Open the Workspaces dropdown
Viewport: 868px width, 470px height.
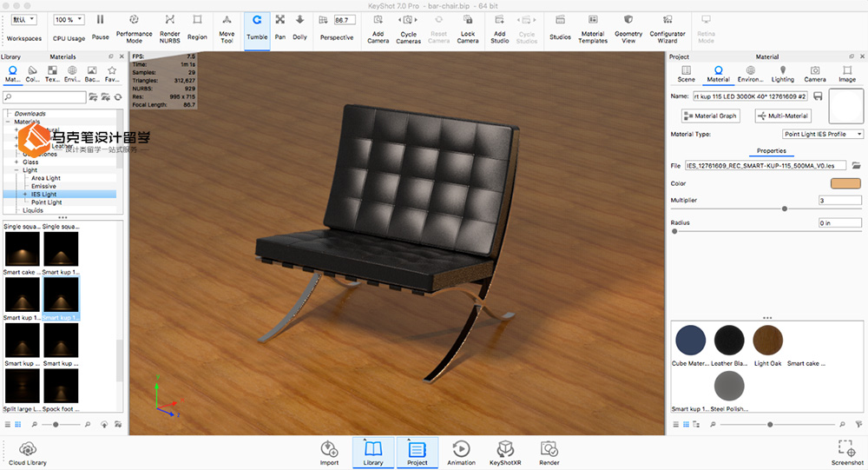23,19
